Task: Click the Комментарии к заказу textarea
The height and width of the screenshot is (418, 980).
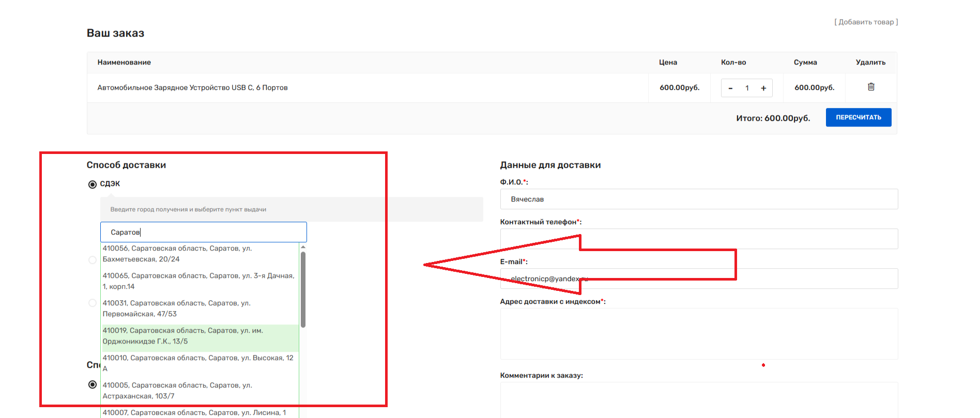Action: (699, 400)
